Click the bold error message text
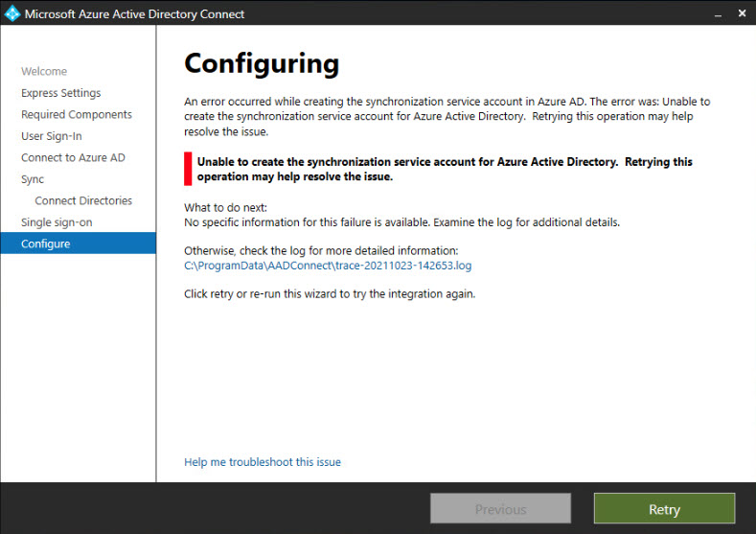 [445, 169]
